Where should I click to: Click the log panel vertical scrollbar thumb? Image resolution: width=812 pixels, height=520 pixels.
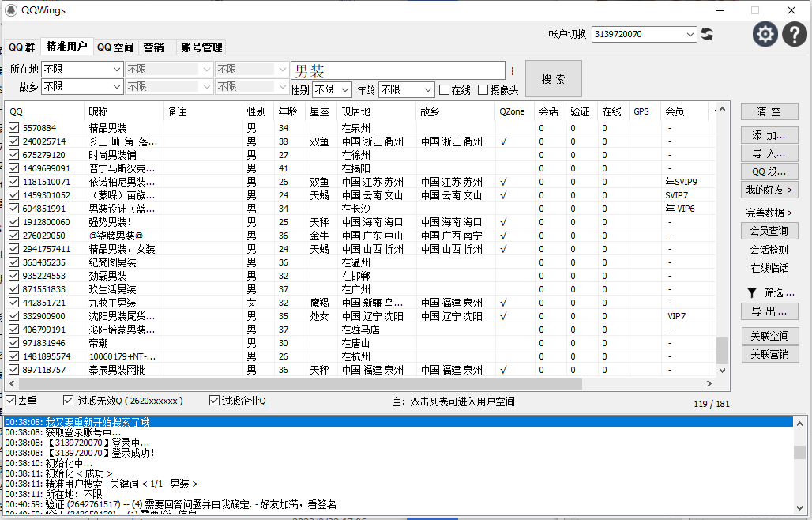pos(799,452)
